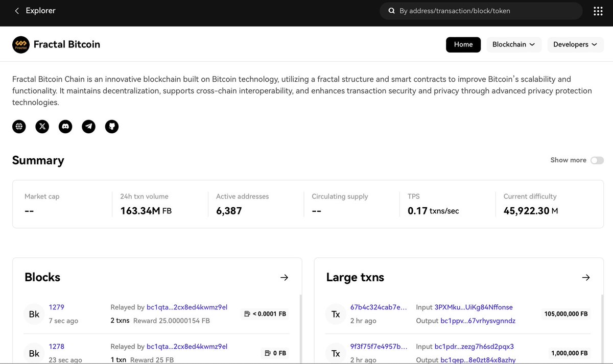This screenshot has width=613, height=364.
Task: Open the X (Twitter) social icon
Action: (42, 127)
